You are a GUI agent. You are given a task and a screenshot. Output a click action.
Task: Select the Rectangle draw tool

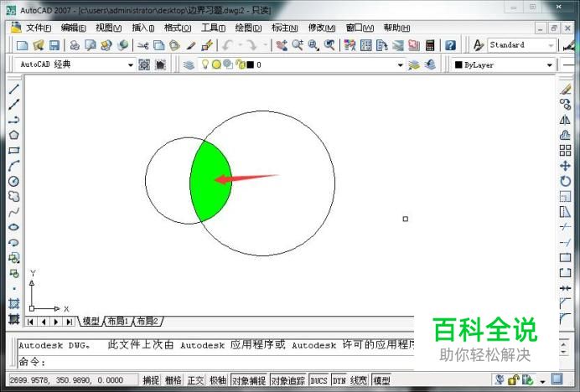tap(14, 151)
